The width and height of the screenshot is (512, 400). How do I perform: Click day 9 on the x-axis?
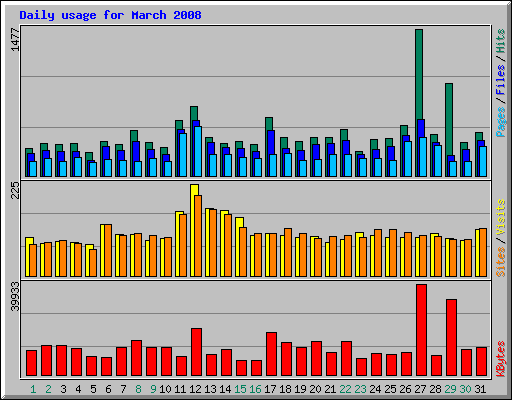point(153,389)
